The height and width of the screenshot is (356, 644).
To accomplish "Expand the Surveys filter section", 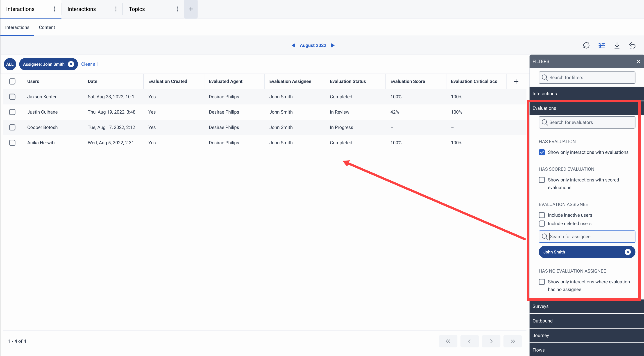I will click(x=585, y=306).
